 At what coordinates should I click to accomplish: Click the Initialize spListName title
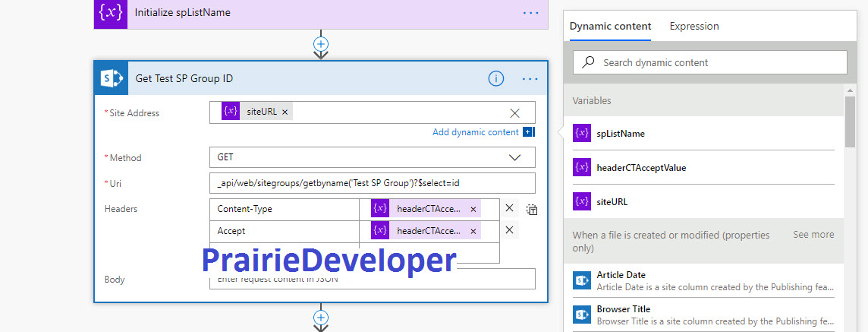pos(183,12)
